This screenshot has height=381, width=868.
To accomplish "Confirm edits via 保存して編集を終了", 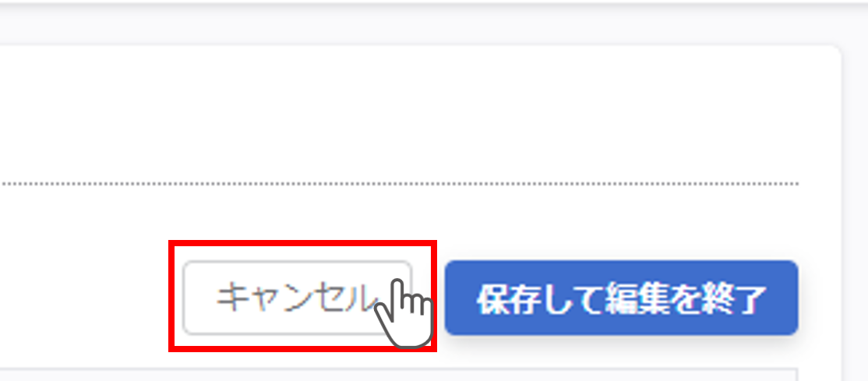I will (x=621, y=298).
